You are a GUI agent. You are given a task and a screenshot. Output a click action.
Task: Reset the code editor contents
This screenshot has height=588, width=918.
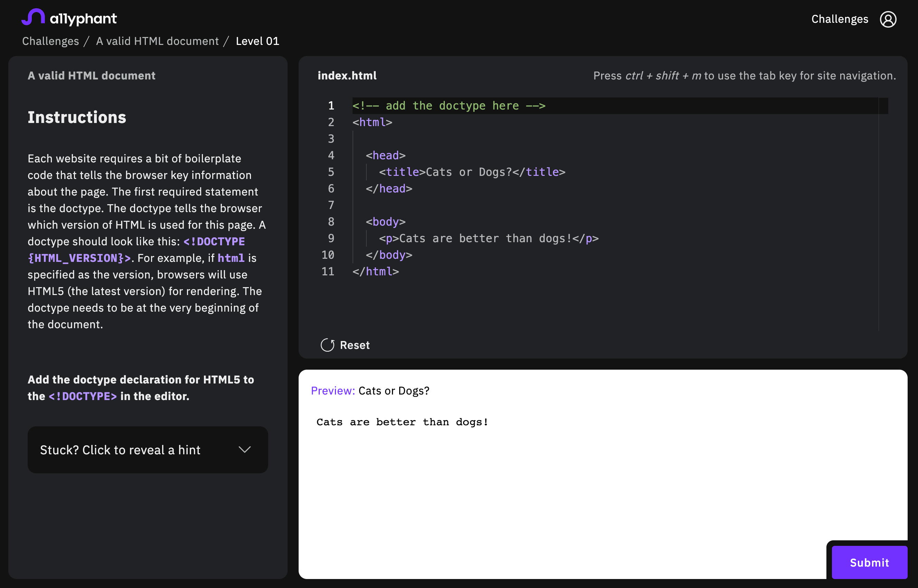tap(345, 345)
